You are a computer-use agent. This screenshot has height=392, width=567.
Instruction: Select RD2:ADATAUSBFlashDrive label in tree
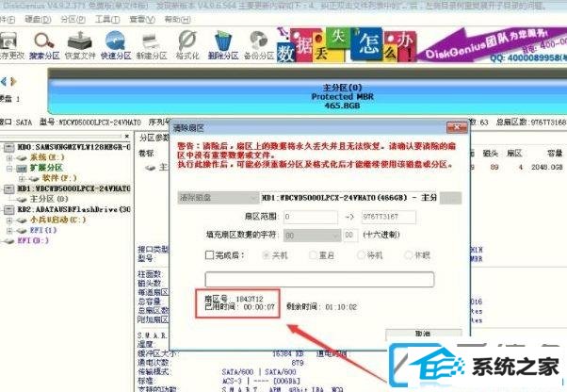[x=73, y=210]
